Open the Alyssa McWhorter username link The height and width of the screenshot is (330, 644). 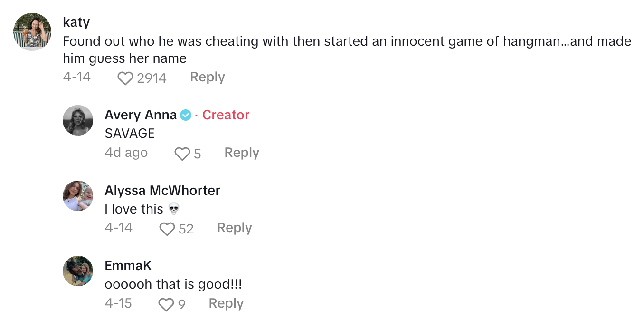(x=162, y=190)
